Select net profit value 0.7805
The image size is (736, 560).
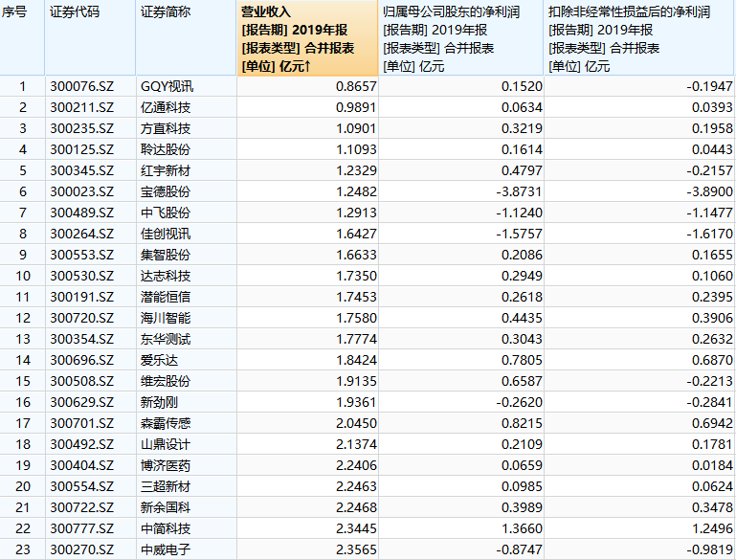522,361
